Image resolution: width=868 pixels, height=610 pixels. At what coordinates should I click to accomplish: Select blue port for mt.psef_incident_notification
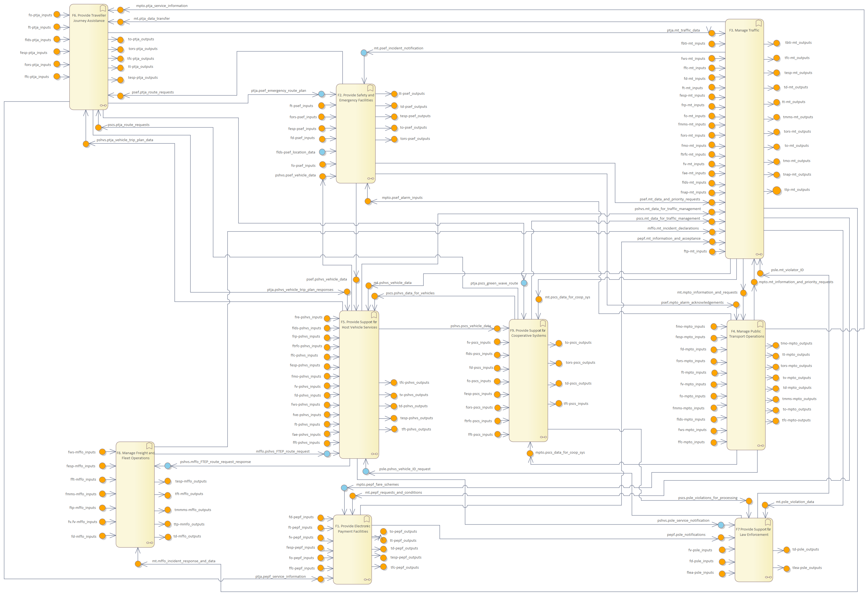[x=364, y=53]
